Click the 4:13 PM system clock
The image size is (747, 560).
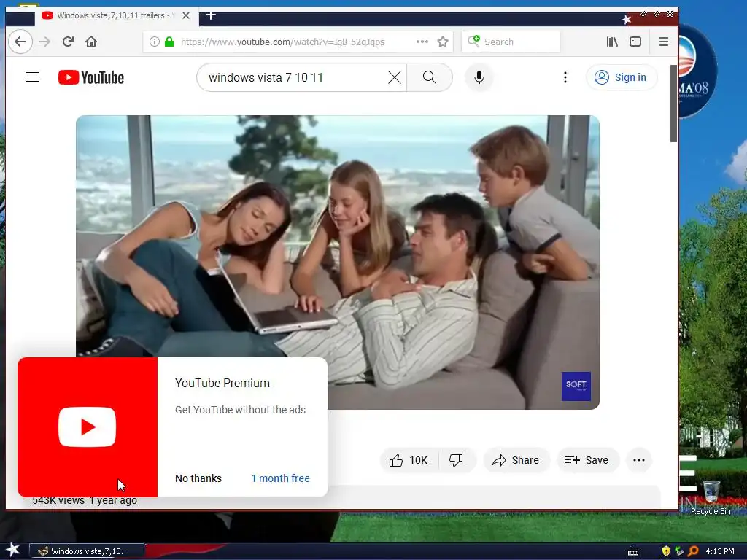click(719, 551)
